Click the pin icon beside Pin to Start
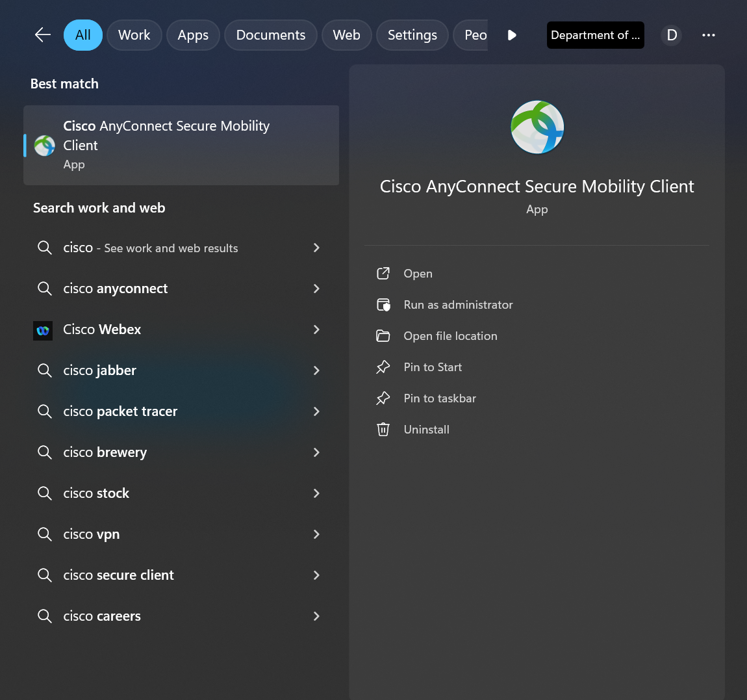747x700 pixels. 383,367
